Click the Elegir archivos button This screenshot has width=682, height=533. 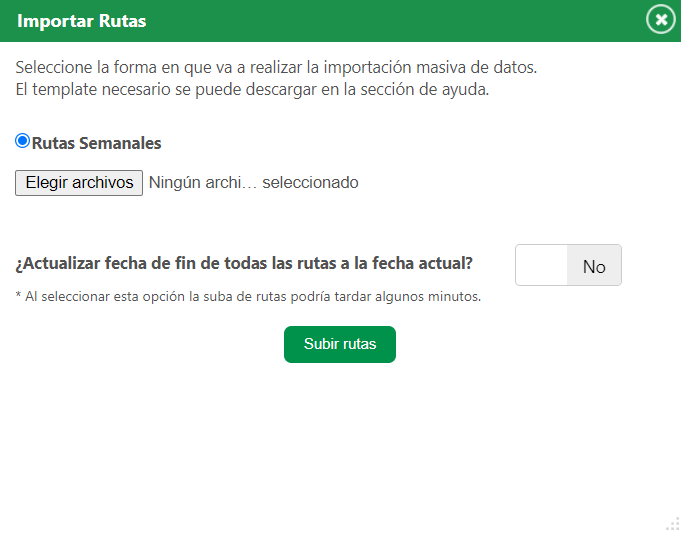[79, 183]
